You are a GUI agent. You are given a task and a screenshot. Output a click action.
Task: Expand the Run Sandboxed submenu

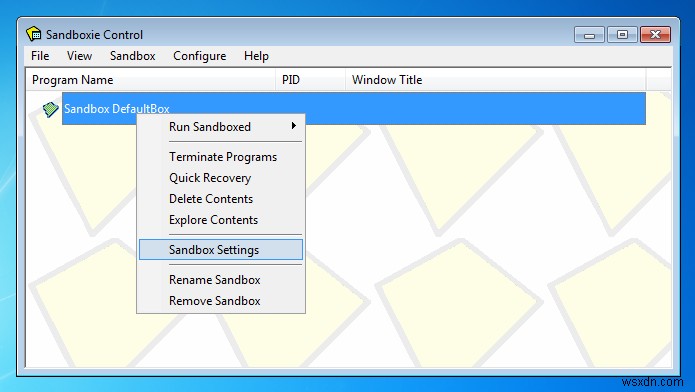pos(221,127)
